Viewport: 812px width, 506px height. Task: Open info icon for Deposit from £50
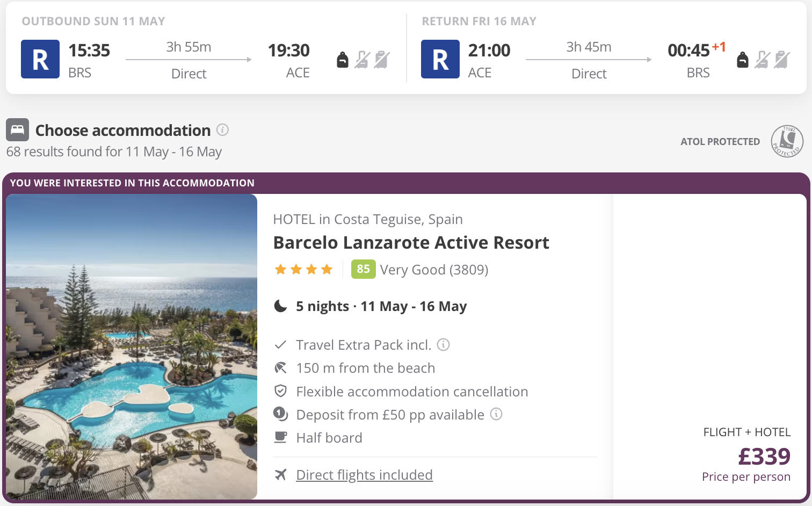pos(496,414)
